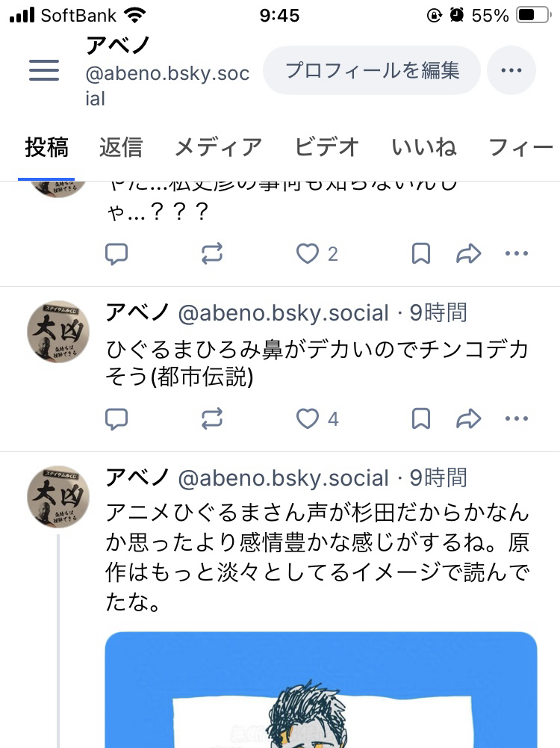560x748 pixels.
Task: Share the top post with 2 likes
Action: click(x=468, y=254)
